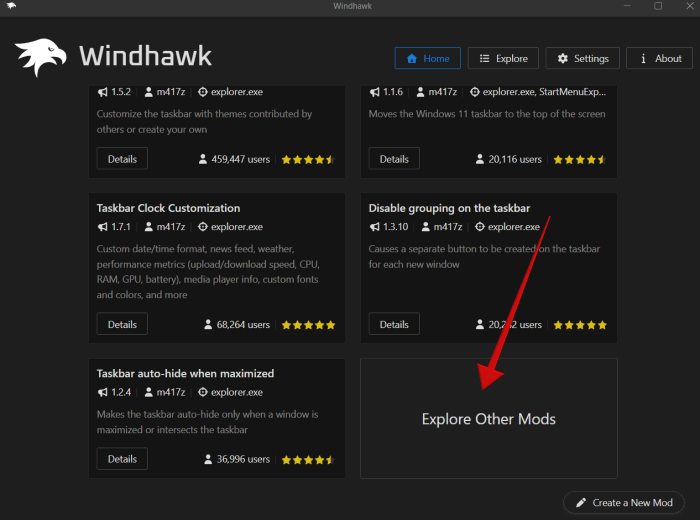The width and height of the screenshot is (700, 520).
Task: Click target icon beside explorer.exe in auto-hide card
Action: [203, 392]
